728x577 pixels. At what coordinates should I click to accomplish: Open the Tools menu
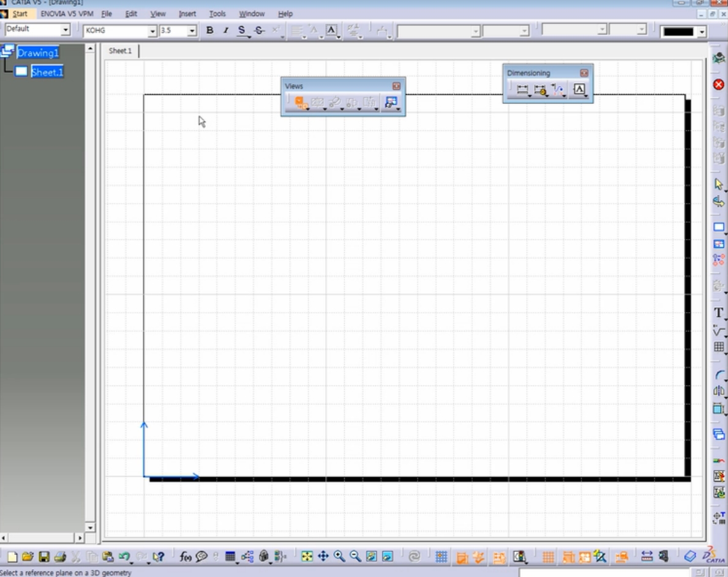click(217, 13)
